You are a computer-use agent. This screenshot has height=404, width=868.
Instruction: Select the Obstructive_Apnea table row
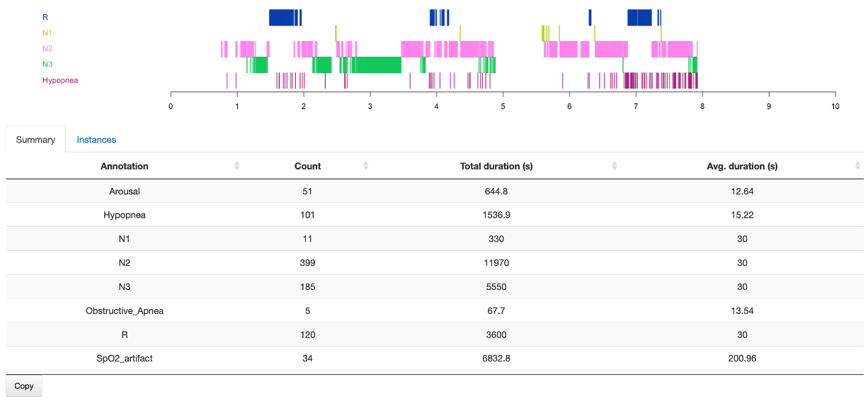(125, 310)
